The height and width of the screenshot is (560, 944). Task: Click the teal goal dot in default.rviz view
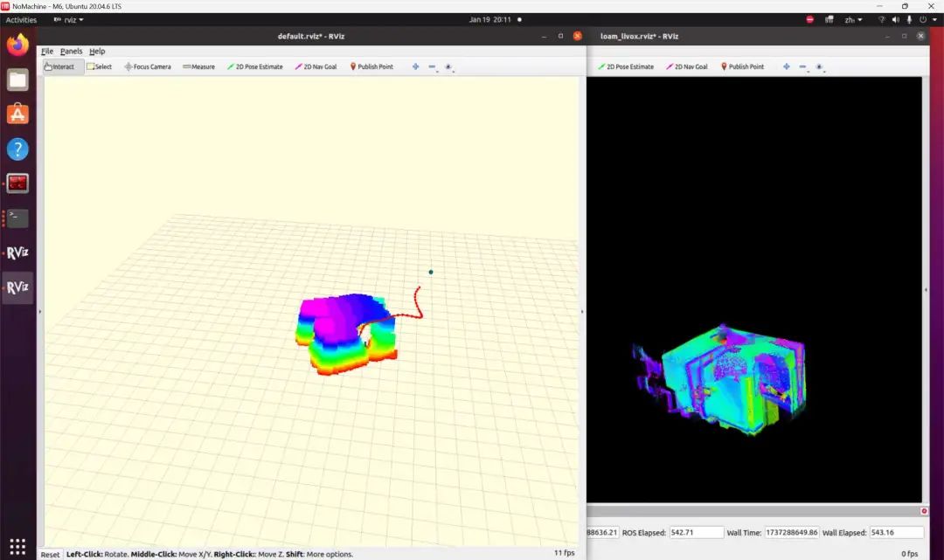430,272
